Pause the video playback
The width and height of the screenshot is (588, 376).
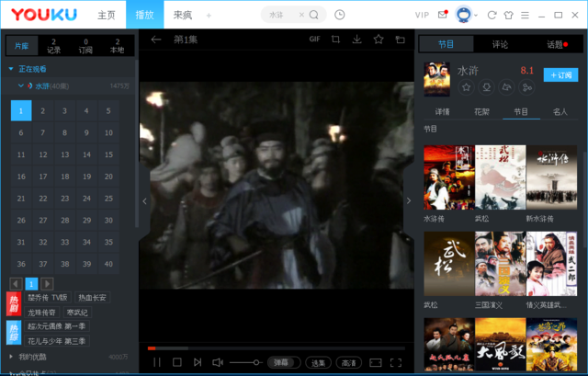(157, 362)
